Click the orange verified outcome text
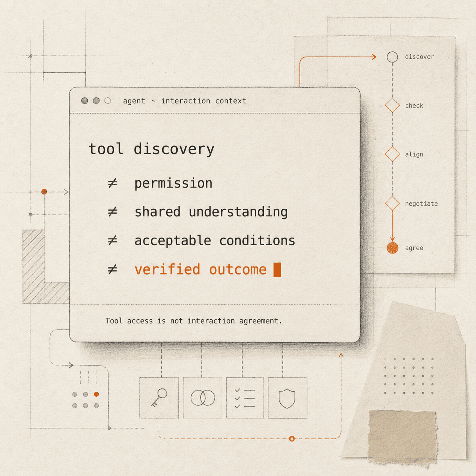 200,270
